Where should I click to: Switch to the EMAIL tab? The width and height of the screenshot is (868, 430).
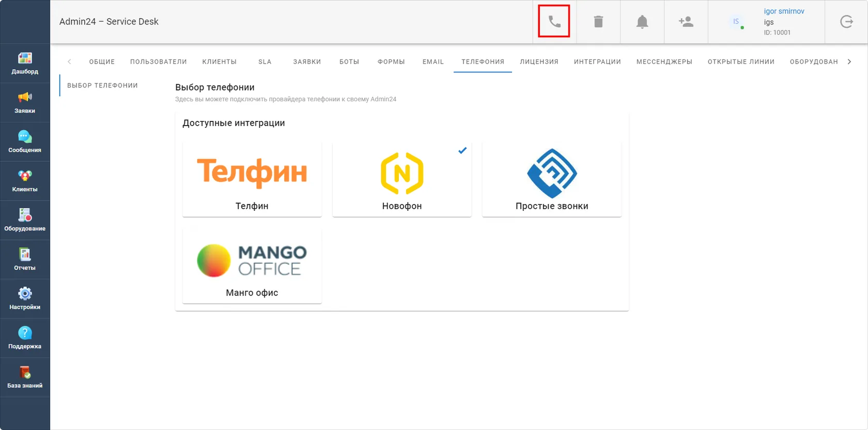click(433, 62)
